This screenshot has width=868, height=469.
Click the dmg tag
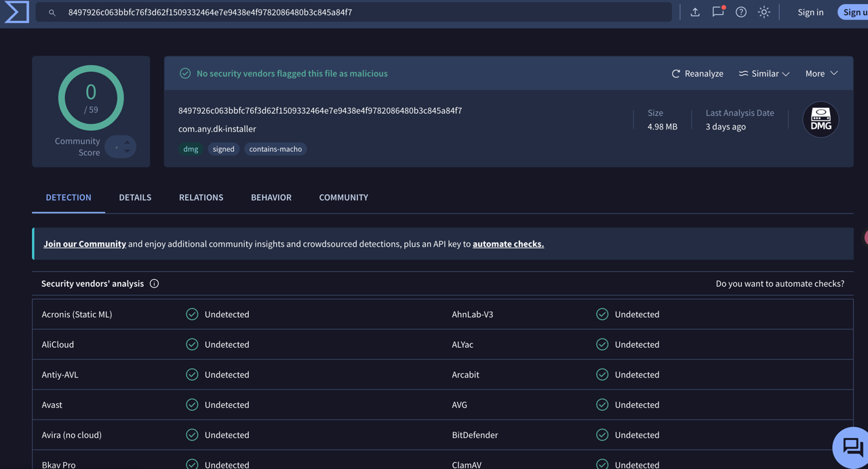coord(191,149)
